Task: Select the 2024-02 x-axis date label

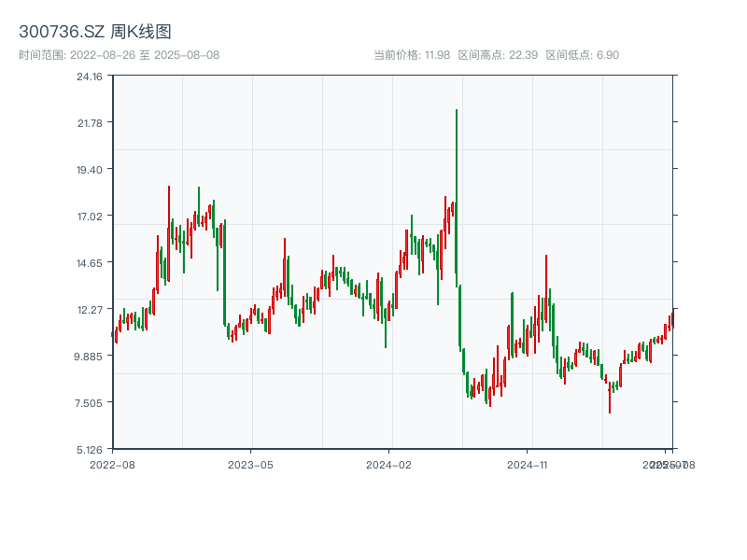Action: click(x=389, y=464)
